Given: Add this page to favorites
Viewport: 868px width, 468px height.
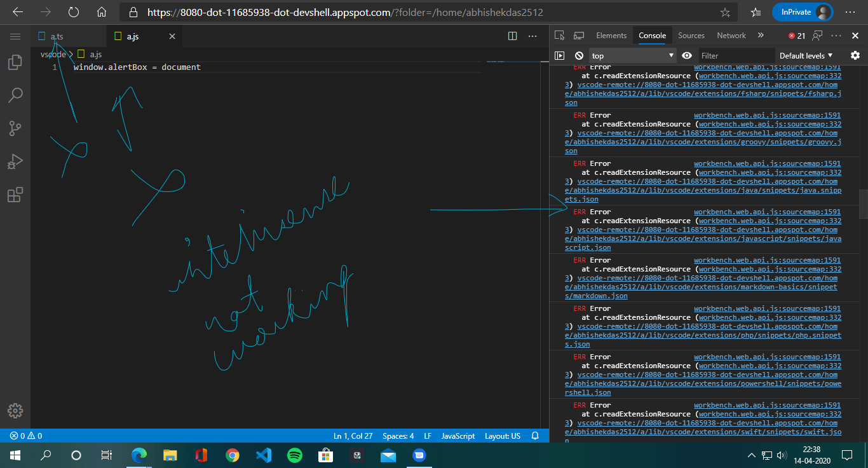Looking at the screenshot, I should click(x=725, y=12).
